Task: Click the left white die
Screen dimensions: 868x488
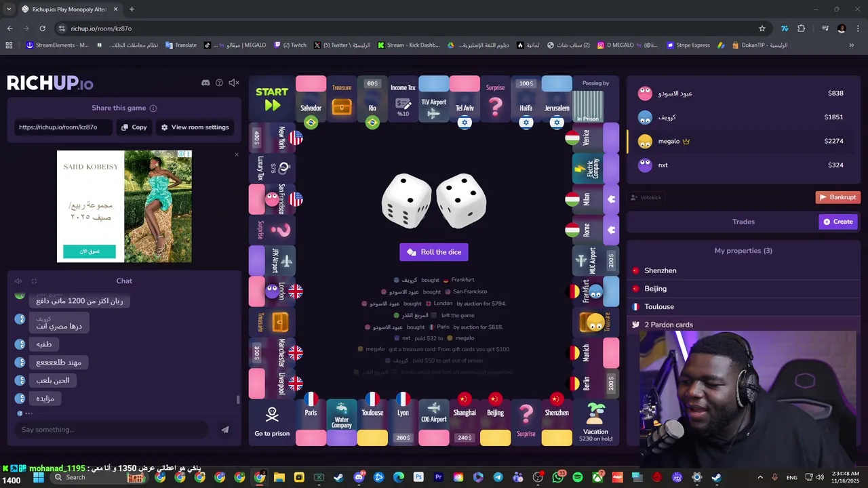Action: 406,201
